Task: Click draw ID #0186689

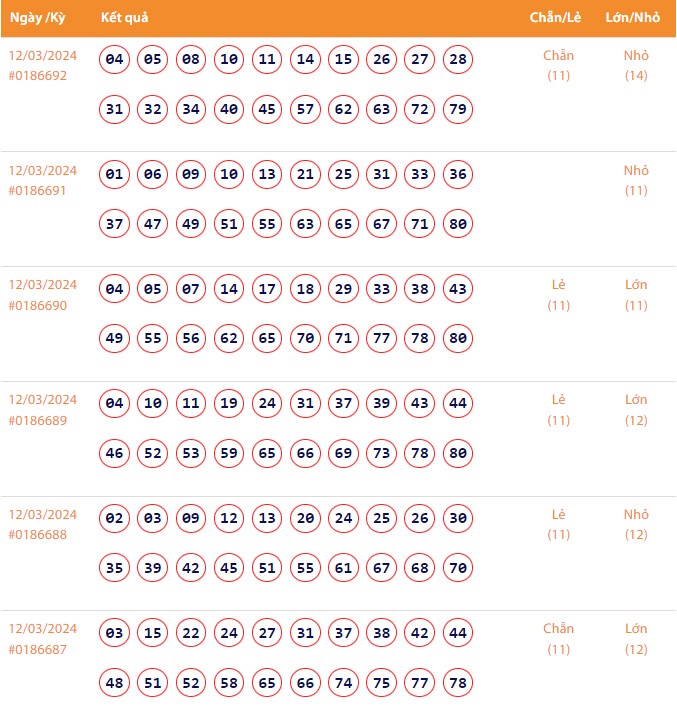Action: pos(38,420)
